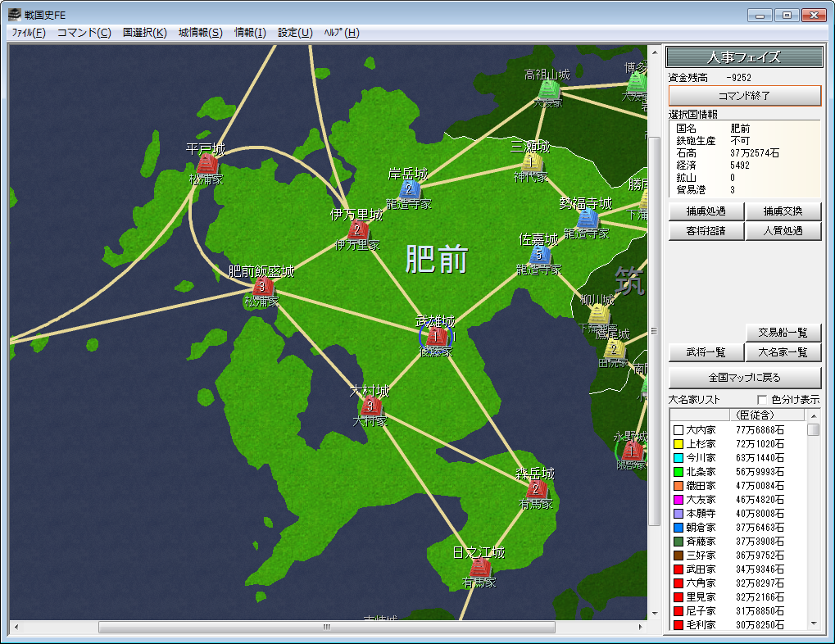Open the コマンド menu

tap(84, 33)
